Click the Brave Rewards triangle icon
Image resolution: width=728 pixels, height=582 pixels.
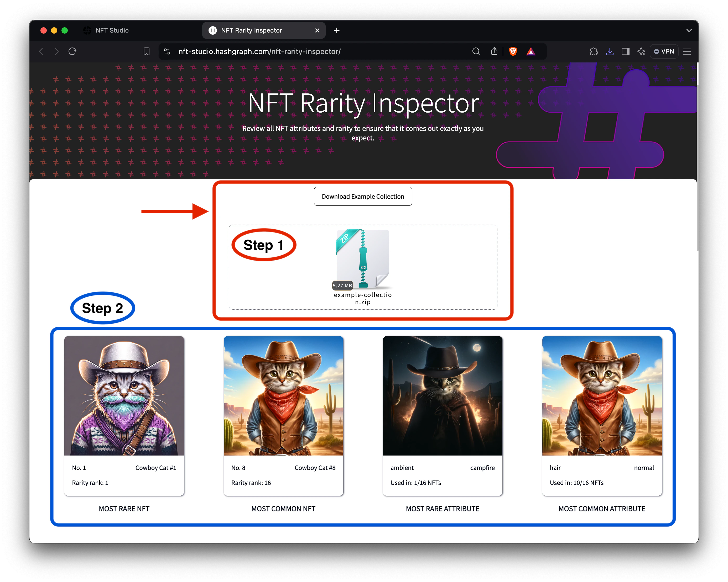(531, 51)
